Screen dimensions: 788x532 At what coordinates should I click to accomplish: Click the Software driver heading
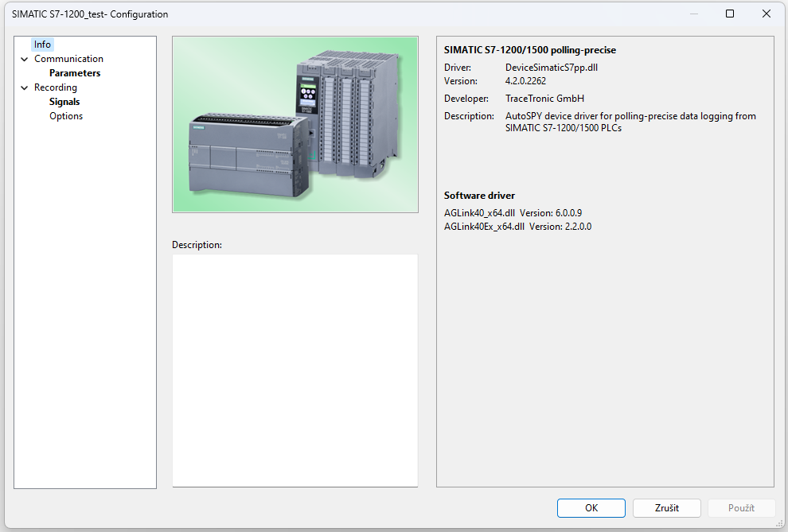pyautogui.click(x=479, y=196)
